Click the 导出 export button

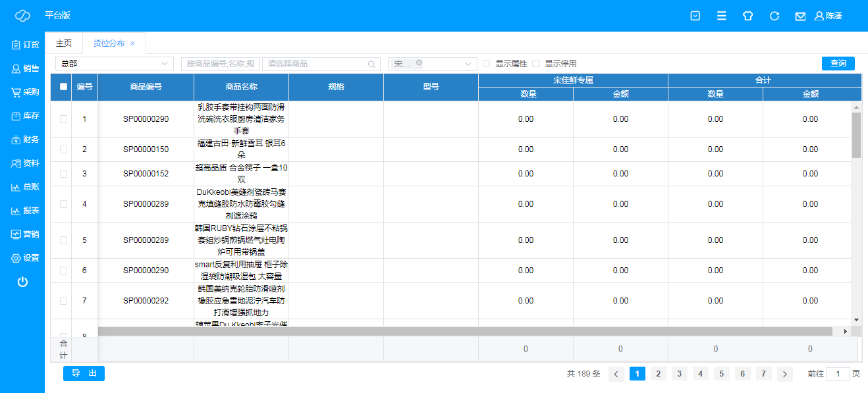pyautogui.click(x=84, y=373)
